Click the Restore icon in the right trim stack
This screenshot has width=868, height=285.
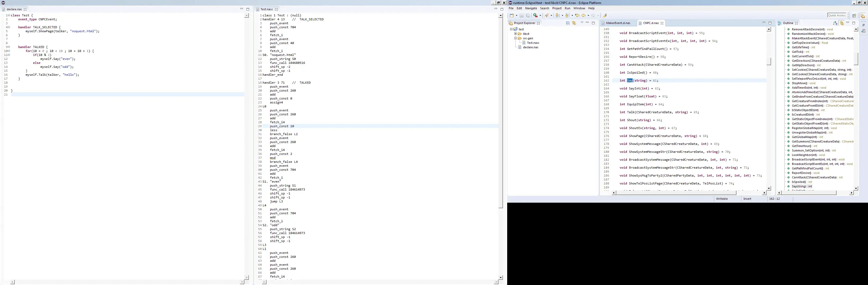click(863, 25)
